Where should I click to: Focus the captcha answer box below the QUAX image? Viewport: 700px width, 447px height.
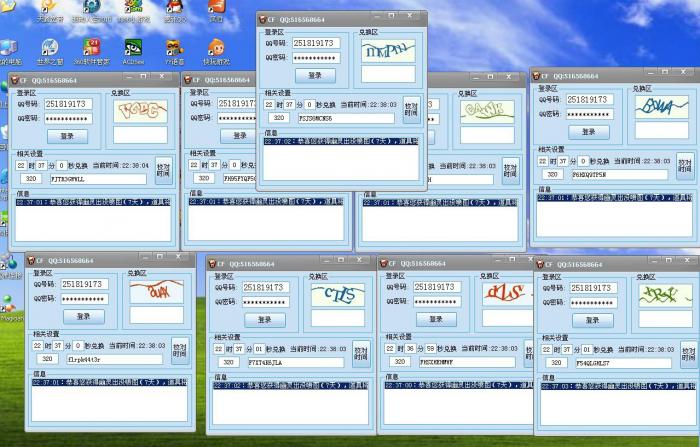point(156,315)
